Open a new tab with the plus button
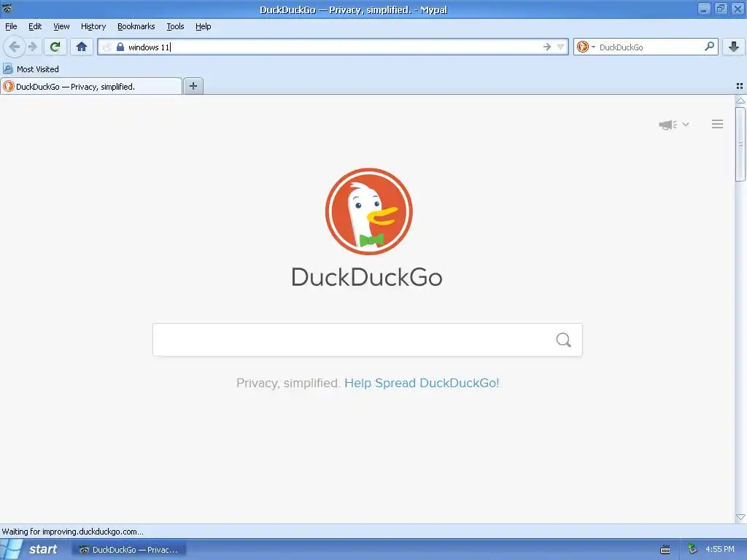 (193, 86)
